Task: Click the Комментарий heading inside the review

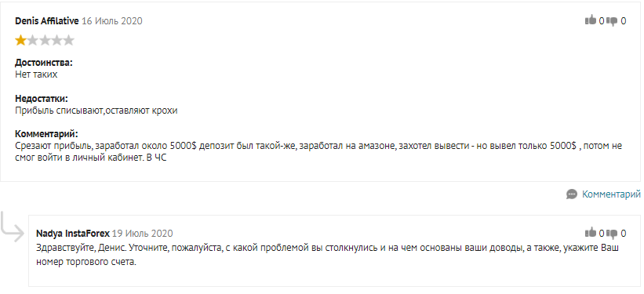Action: 46,134
